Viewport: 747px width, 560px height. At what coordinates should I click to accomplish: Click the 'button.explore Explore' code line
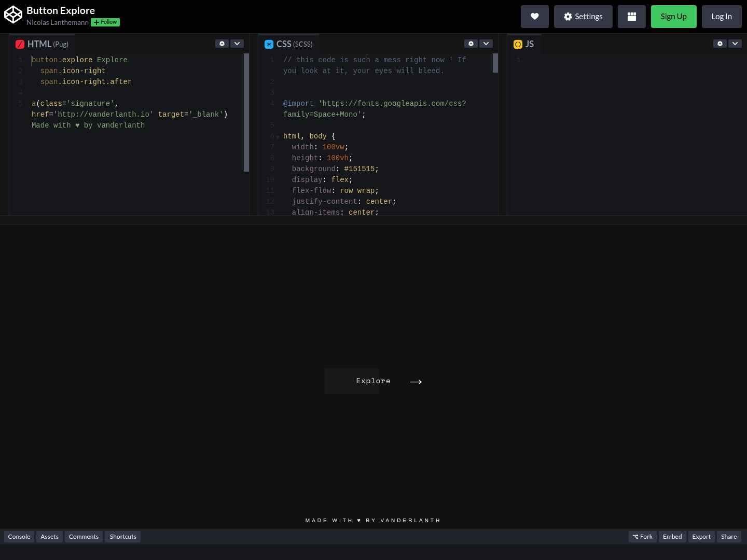[79, 60]
